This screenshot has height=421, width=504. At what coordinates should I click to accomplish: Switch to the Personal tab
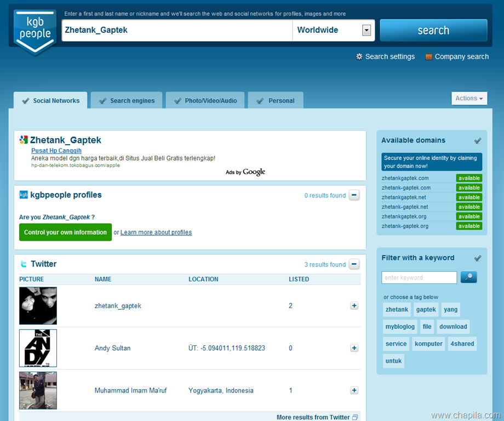tap(276, 100)
